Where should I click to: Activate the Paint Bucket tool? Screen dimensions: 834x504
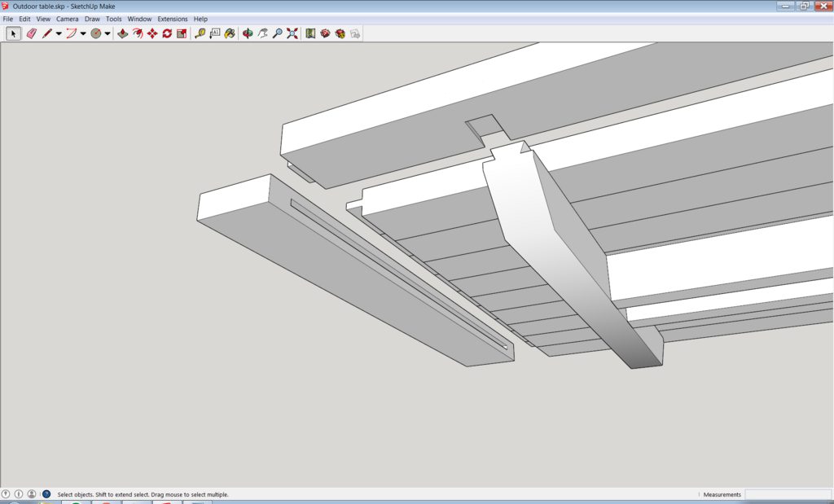[x=230, y=33]
